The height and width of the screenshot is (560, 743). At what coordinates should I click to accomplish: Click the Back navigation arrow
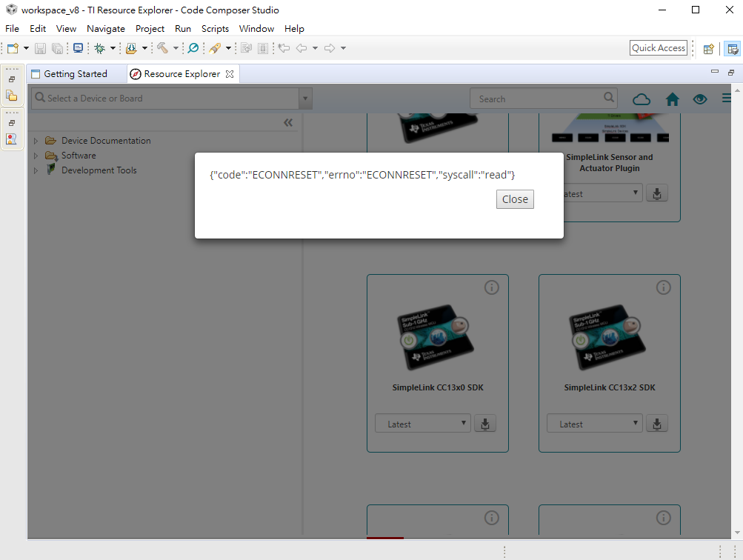coord(301,48)
